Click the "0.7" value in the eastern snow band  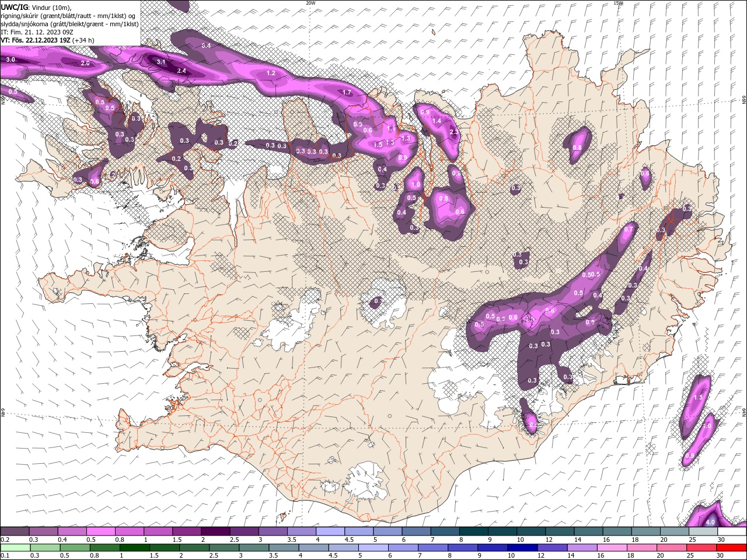(629, 230)
